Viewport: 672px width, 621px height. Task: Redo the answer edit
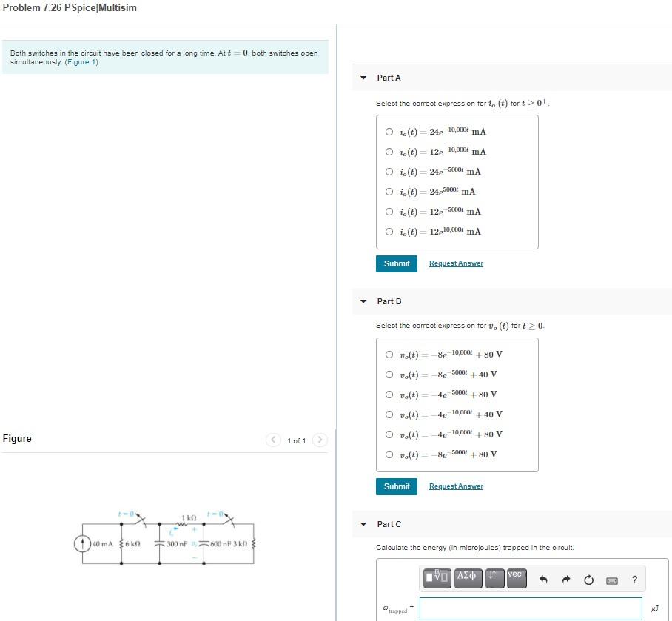[566, 580]
